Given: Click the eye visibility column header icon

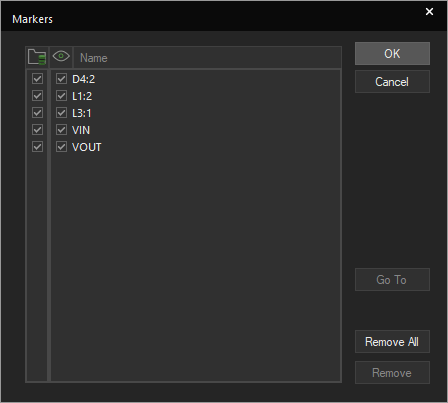Looking at the screenshot, I should 61,56.
